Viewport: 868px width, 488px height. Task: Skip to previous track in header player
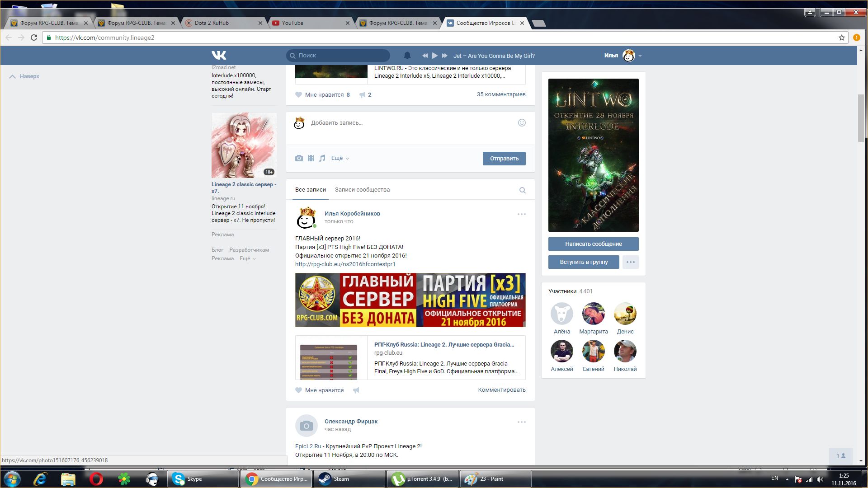(425, 56)
